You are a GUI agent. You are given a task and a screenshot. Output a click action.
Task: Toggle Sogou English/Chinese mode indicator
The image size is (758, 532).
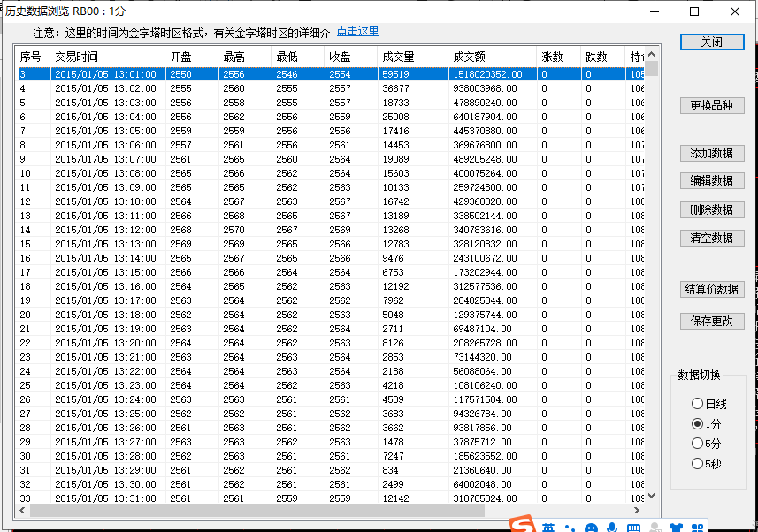(549, 528)
